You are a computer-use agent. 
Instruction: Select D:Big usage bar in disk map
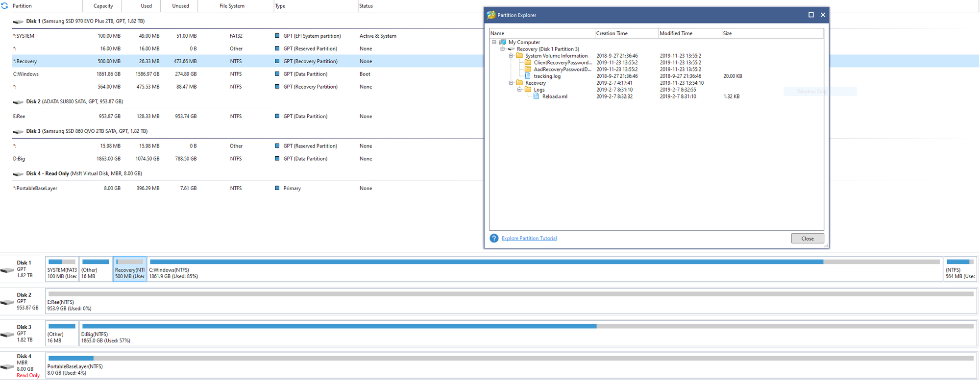click(x=528, y=326)
